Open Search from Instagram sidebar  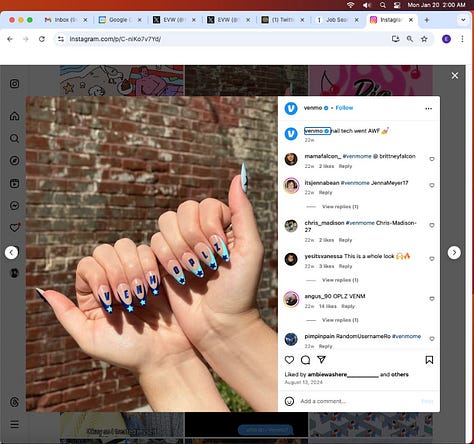[x=14, y=138]
